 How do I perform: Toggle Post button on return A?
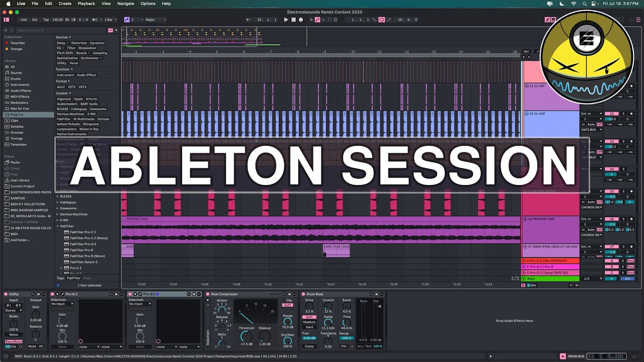pos(631,261)
